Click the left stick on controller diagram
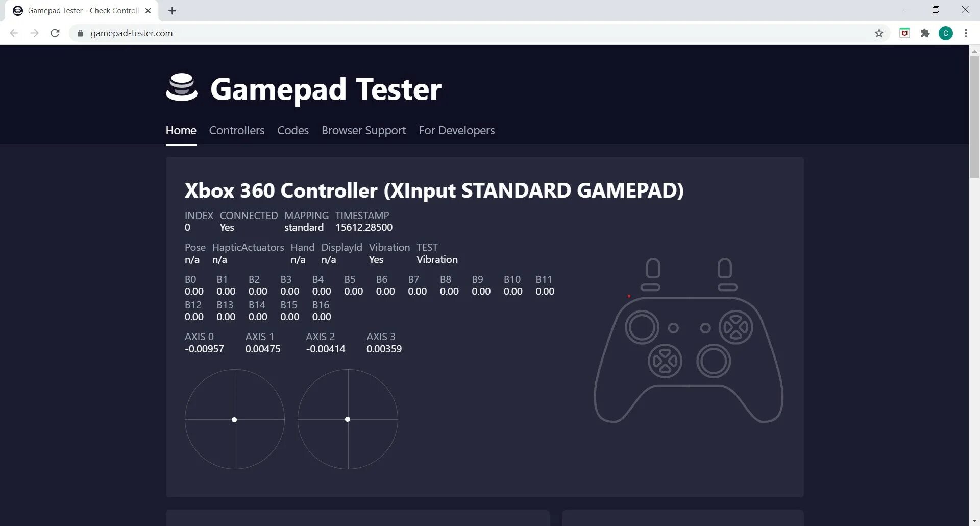Viewport: 980px width, 526px height. 642,327
